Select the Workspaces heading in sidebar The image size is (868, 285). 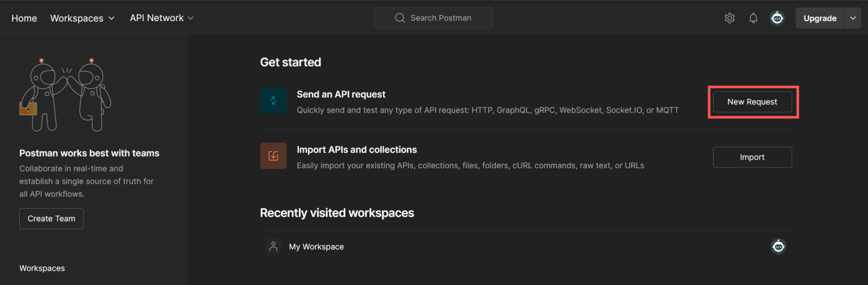click(x=42, y=268)
